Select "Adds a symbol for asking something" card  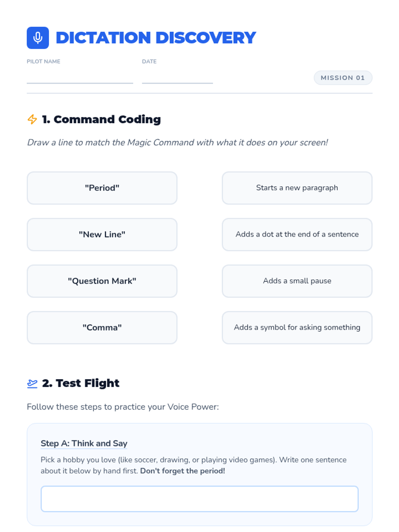pyautogui.click(x=297, y=328)
